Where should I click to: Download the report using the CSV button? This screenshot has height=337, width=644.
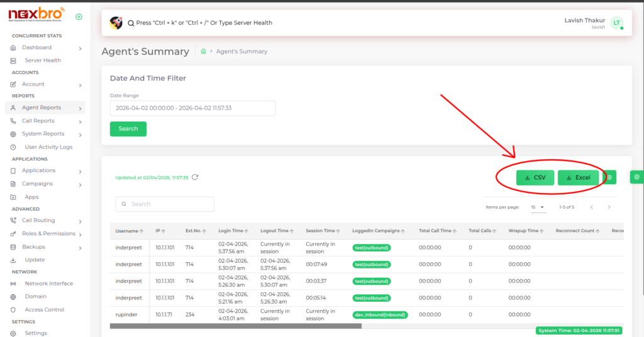point(535,178)
